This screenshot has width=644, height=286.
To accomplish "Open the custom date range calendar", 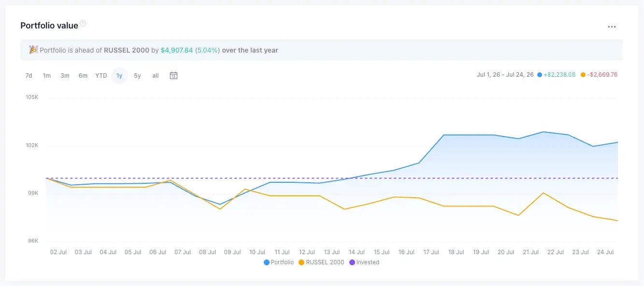I will [173, 75].
